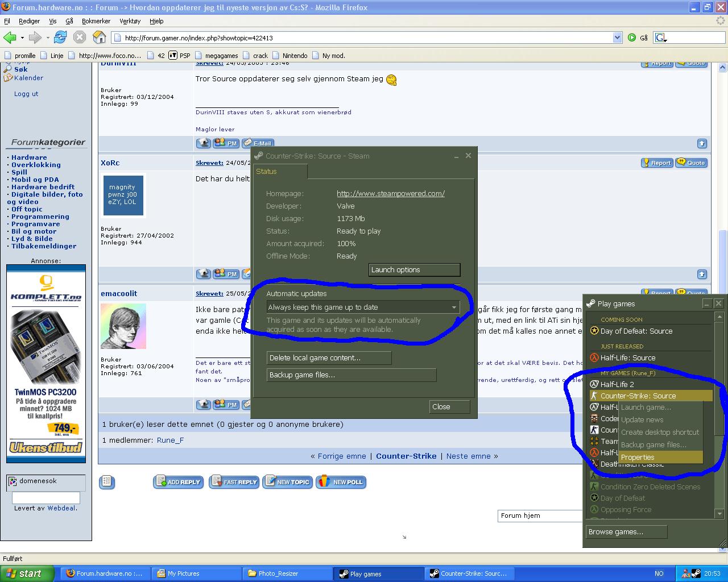Click the ADD REPLY button
Viewport: 728px width, 582px height.
pyautogui.click(x=179, y=482)
